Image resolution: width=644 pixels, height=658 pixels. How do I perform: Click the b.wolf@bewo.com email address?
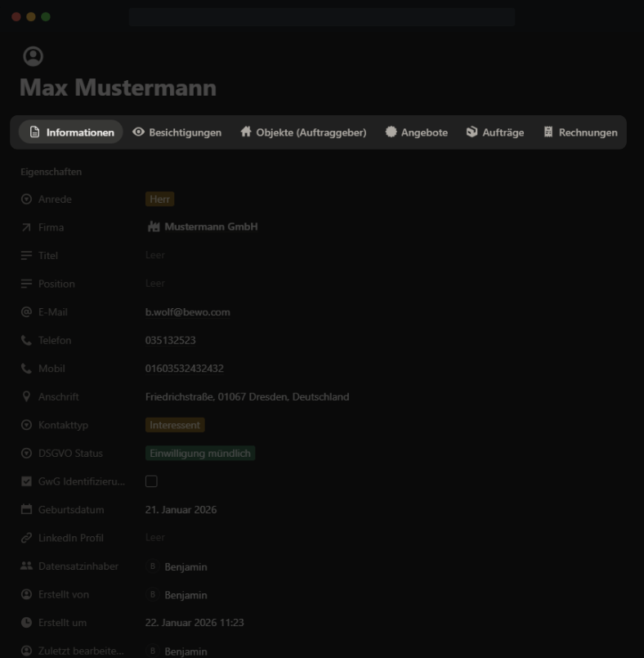click(x=187, y=312)
